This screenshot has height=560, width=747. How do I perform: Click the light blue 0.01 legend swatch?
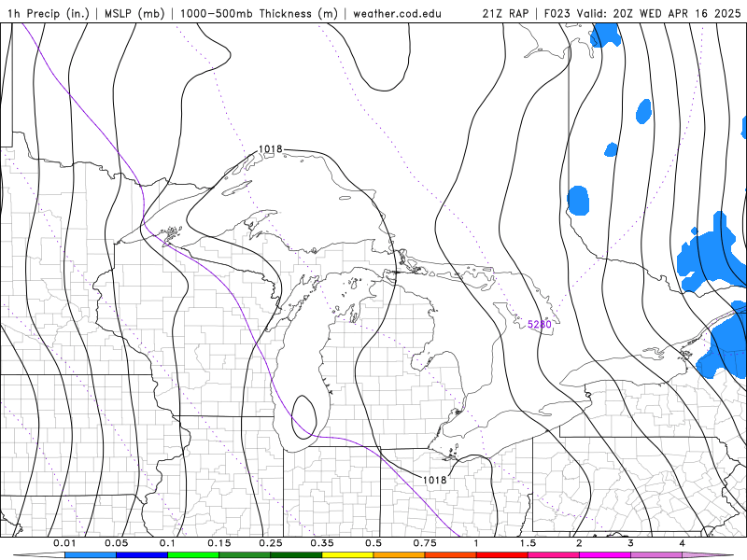pyautogui.click(x=91, y=555)
